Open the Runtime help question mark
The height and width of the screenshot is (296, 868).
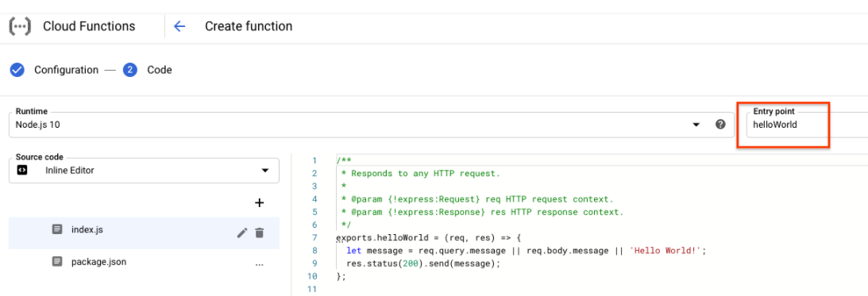point(720,125)
